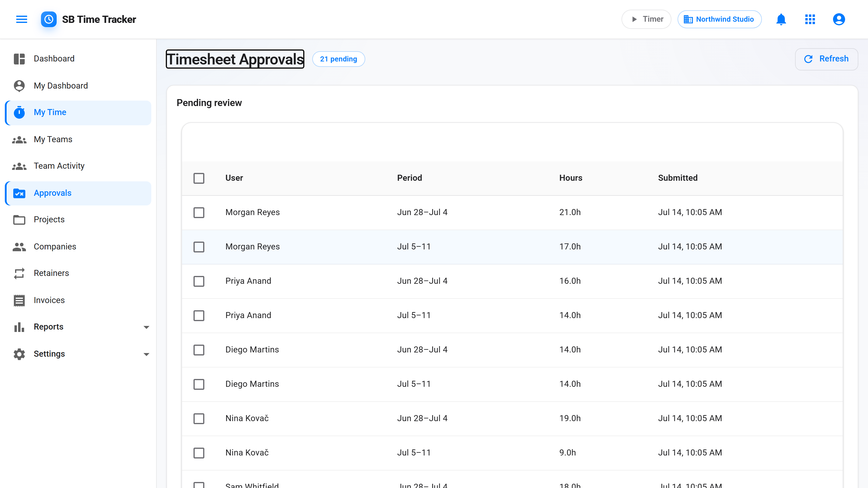Screen dimensions: 868x488
Task: Open Team Activity menu item
Action: tap(78, 166)
